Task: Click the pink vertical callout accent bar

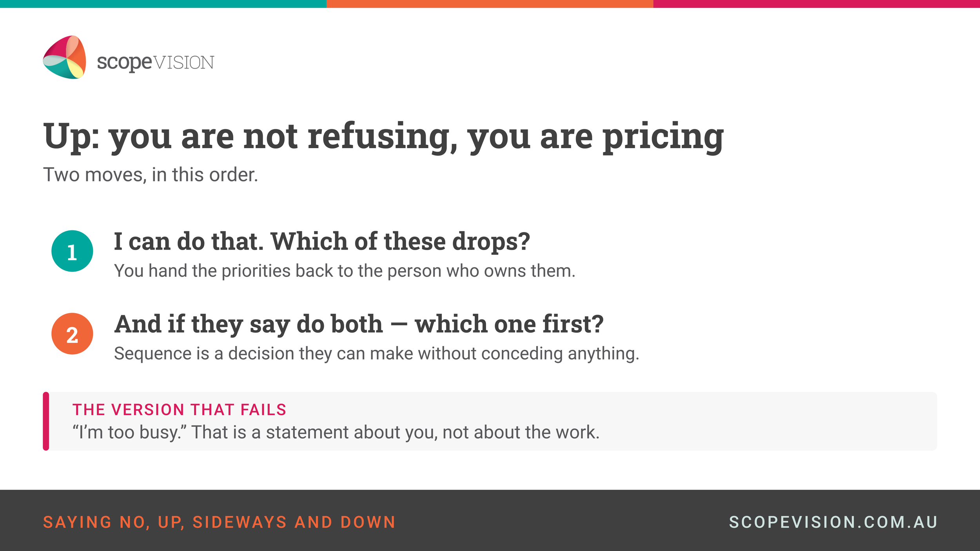Action: (46, 421)
